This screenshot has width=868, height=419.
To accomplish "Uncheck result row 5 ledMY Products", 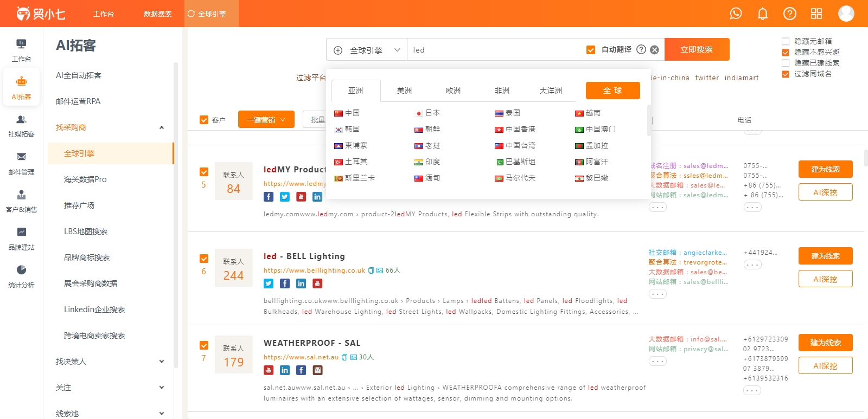I will point(204,172).
